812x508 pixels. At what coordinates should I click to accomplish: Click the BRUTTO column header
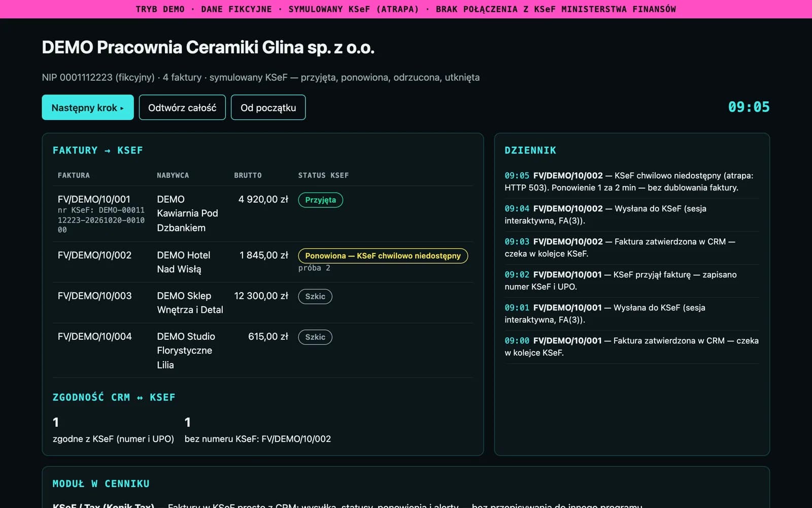tap(248, 175)
